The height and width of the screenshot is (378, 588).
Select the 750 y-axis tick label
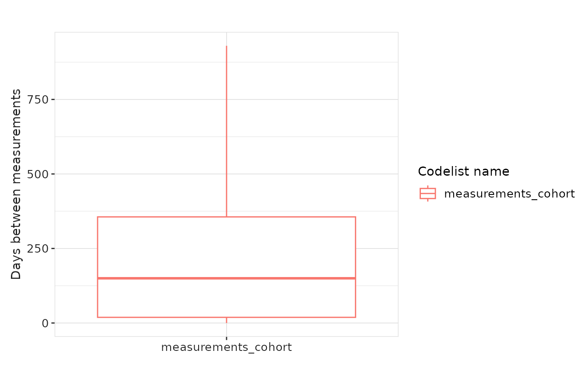pyautogui.click(x=38, y=100)
